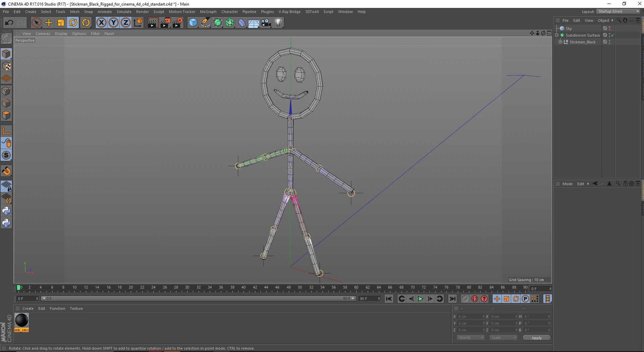Open the spline Pen tool

click(205, 23)
